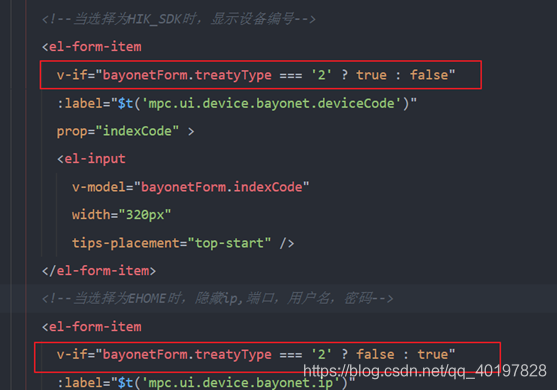Click the v-model="bayonetForm.indexCode" line
The width and height of the screenshot is (557, 390).
pos(190,187)
